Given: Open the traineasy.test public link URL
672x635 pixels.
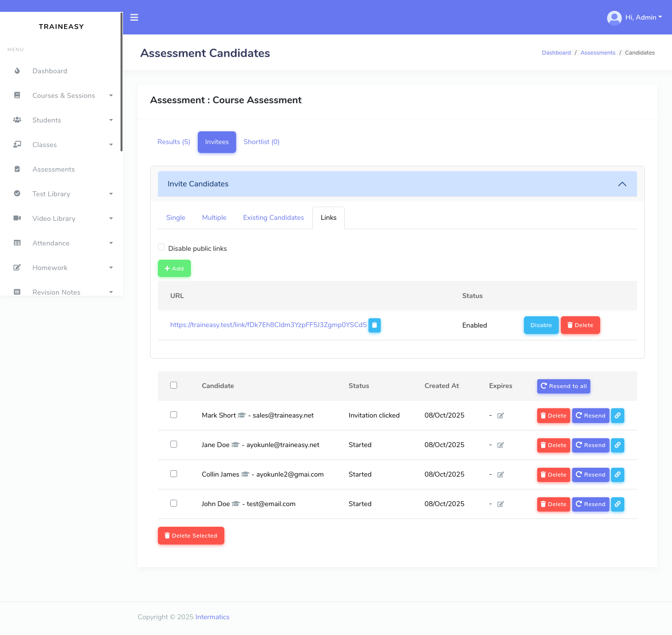Looking at the screenshot, I should 268,325.
